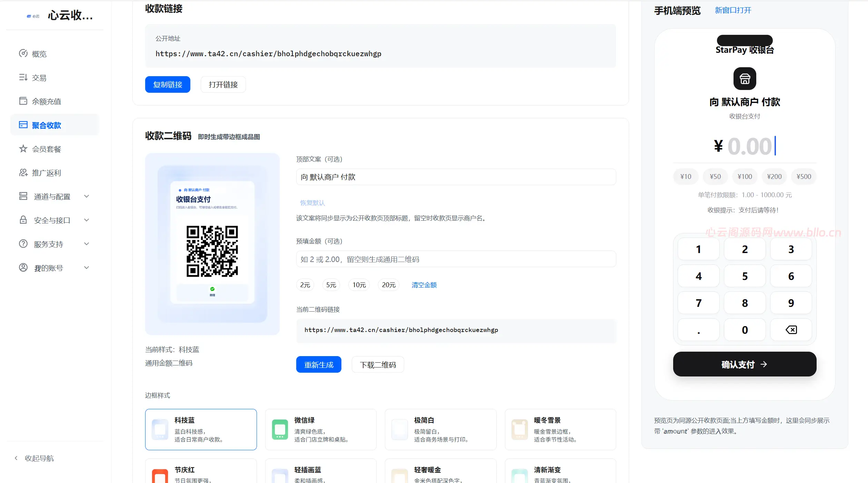The width and height of the screenshot is (868, 483).
Task: Select the 20元 preset amount chip
Action: (389, 285)
